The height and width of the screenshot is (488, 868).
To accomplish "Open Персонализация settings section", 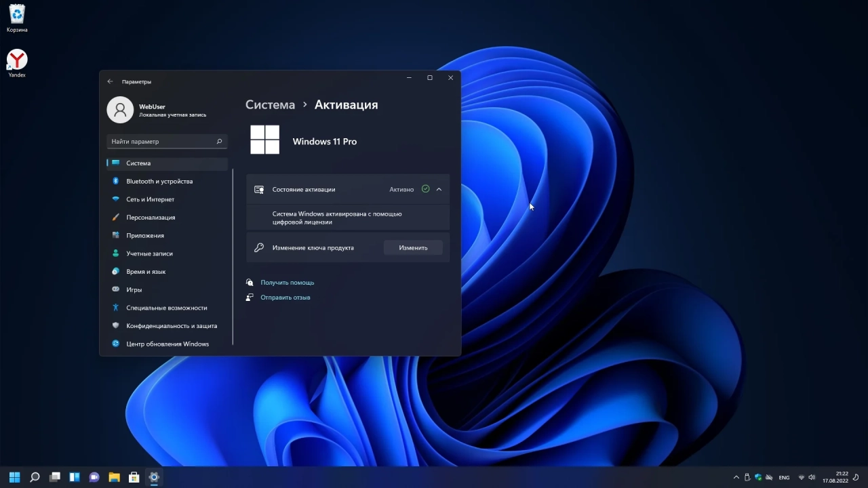I will click(167, 218).
